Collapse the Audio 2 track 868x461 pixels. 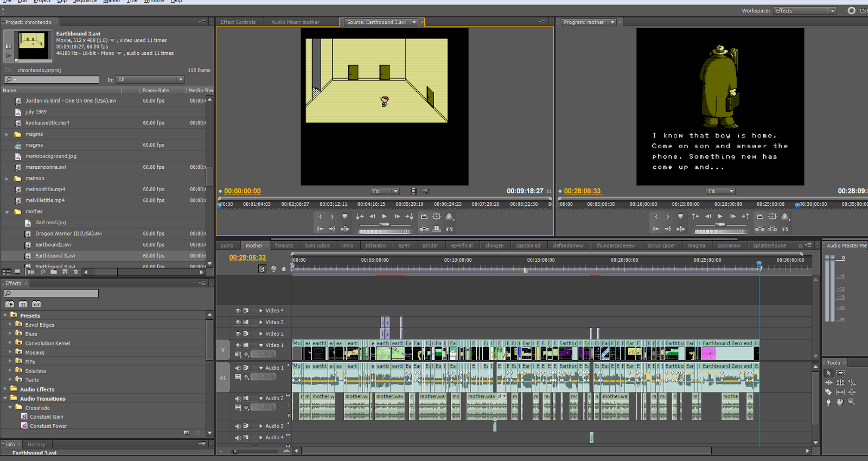(x=261, y=398)
